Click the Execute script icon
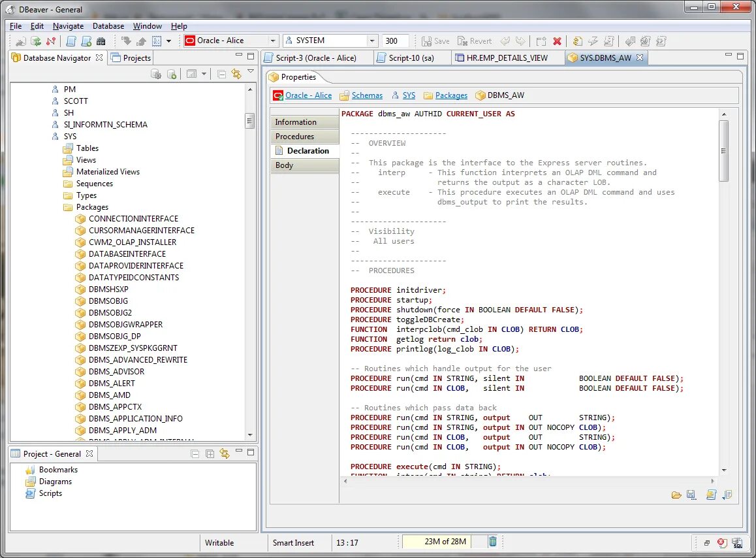 609,41
